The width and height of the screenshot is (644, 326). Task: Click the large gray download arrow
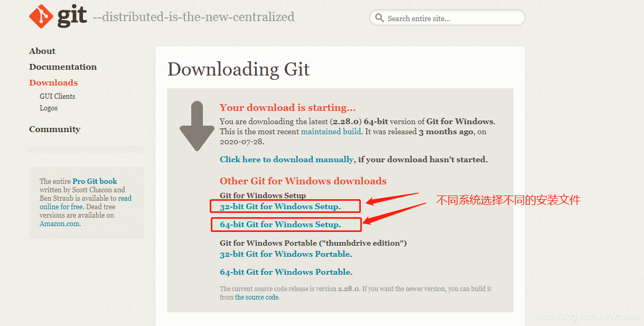point(197,126)
